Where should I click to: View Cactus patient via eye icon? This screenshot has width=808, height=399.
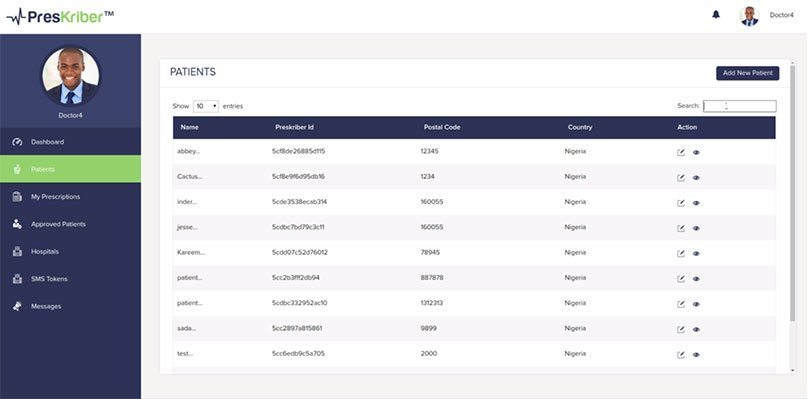click(696, 178)
